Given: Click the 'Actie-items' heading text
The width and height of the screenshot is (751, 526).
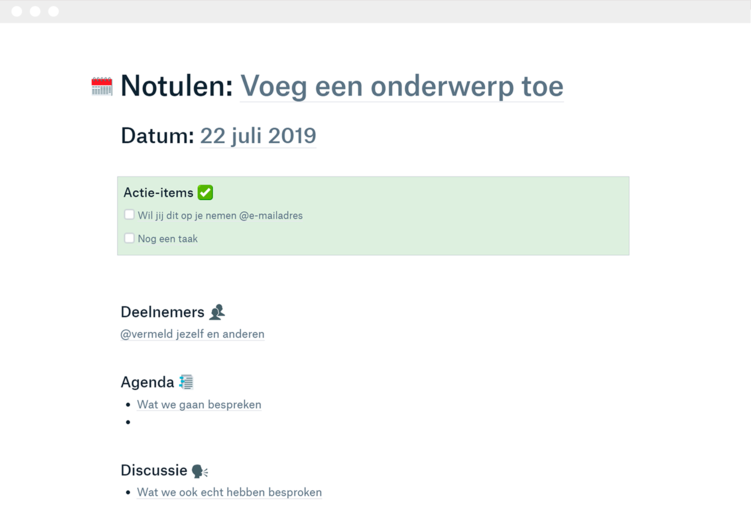Looking at the screenshot, I should [158, 192].
